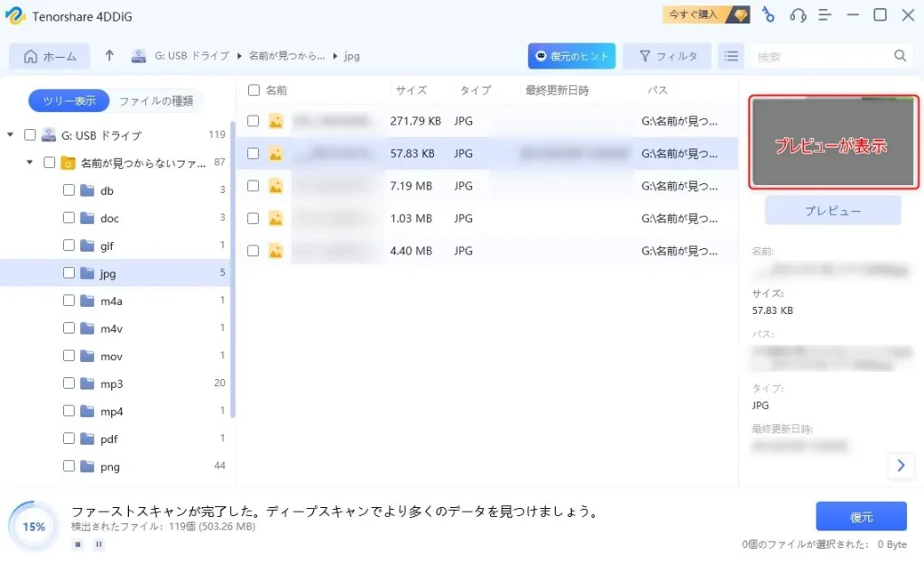Expand details panel with right chevron button
The height and width of the screenshot is (564, 924).
click(x=900, y=466)
